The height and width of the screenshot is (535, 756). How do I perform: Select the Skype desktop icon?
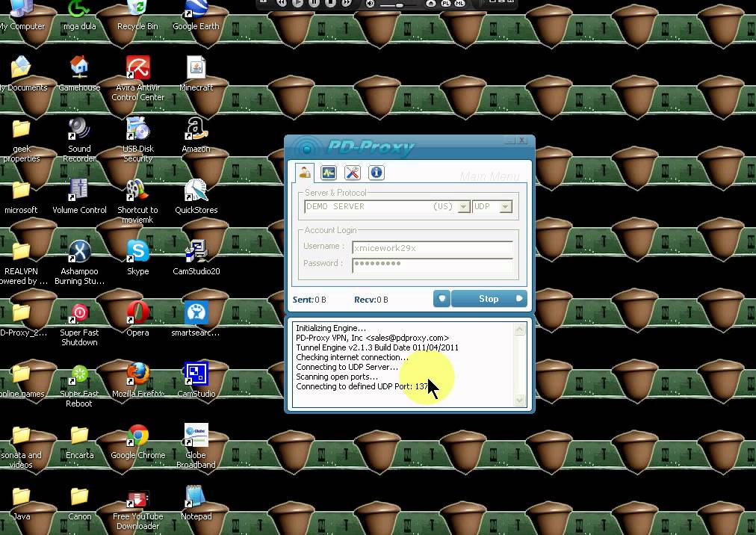[x=137, y=258]
